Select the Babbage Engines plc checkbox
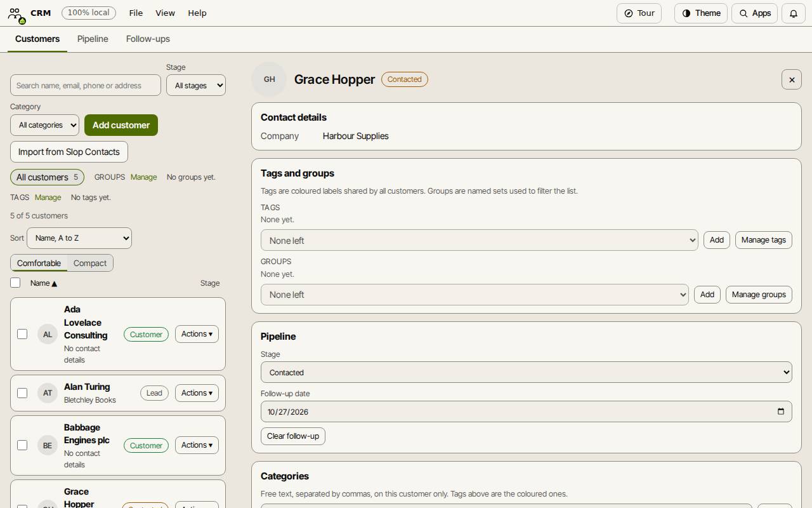812x508 pixels. (22, 445)
